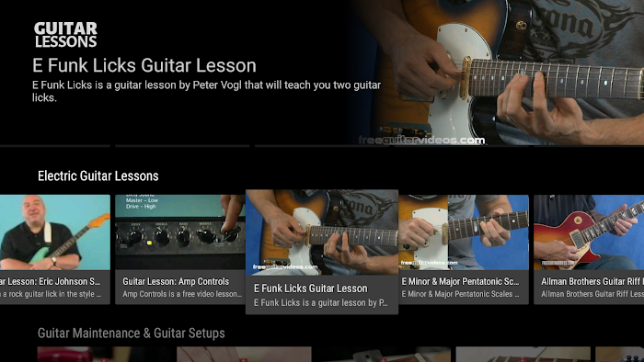Screen dimensions: 644x362
Task: Select the Allman Brothers Guitar Riff title
Action: 592,282
